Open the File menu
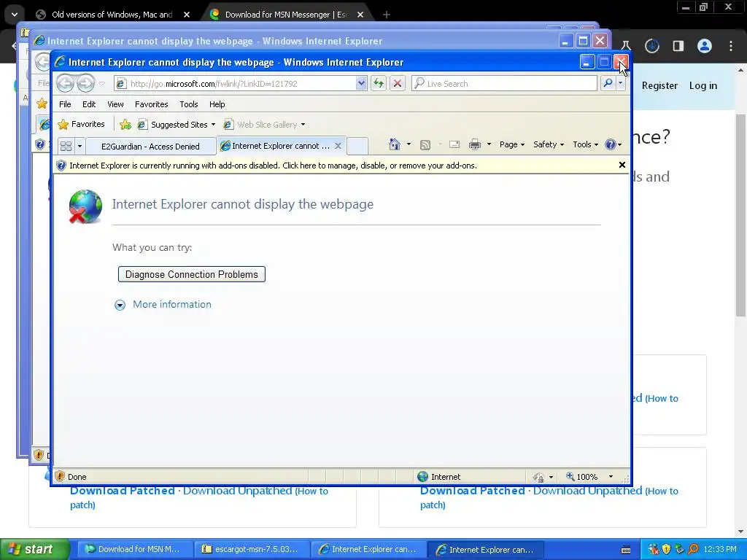The image size is (747, 560). [x=65, y=104]
